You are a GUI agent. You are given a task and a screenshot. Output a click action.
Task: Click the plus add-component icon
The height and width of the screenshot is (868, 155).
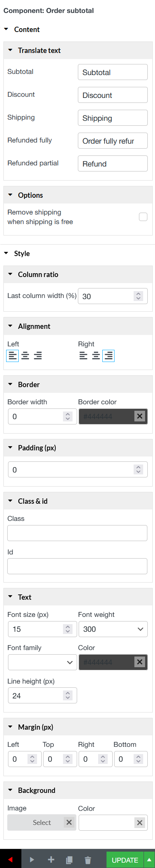[x=51, y=859]
